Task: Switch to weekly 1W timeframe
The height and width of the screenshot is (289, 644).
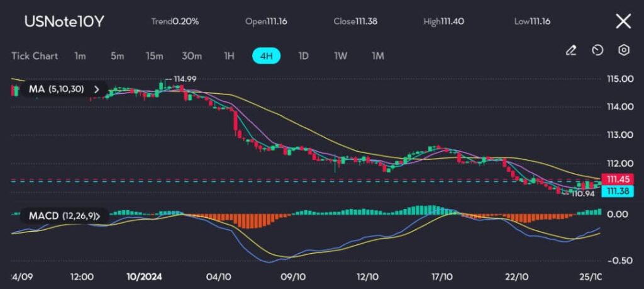Action: (340, 56)
